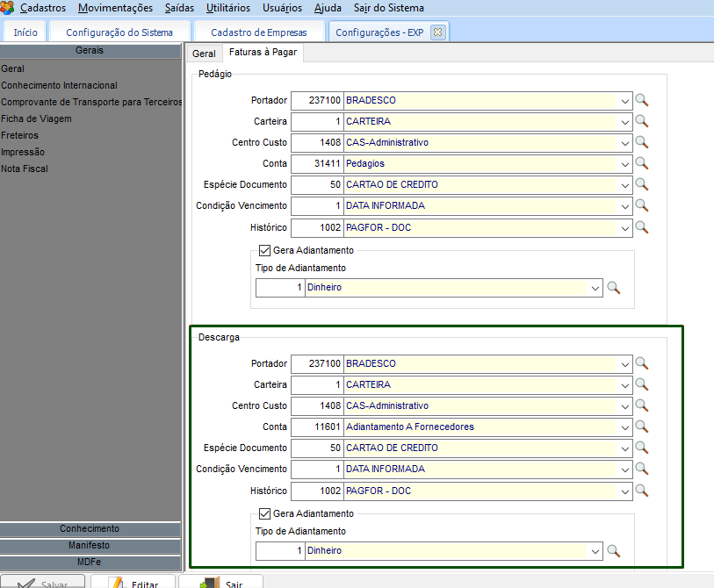This screenshot has width=714, height=588.
Task: Click search icon for Descarga Tipo de Adiantamento
Action: point(613,550)
